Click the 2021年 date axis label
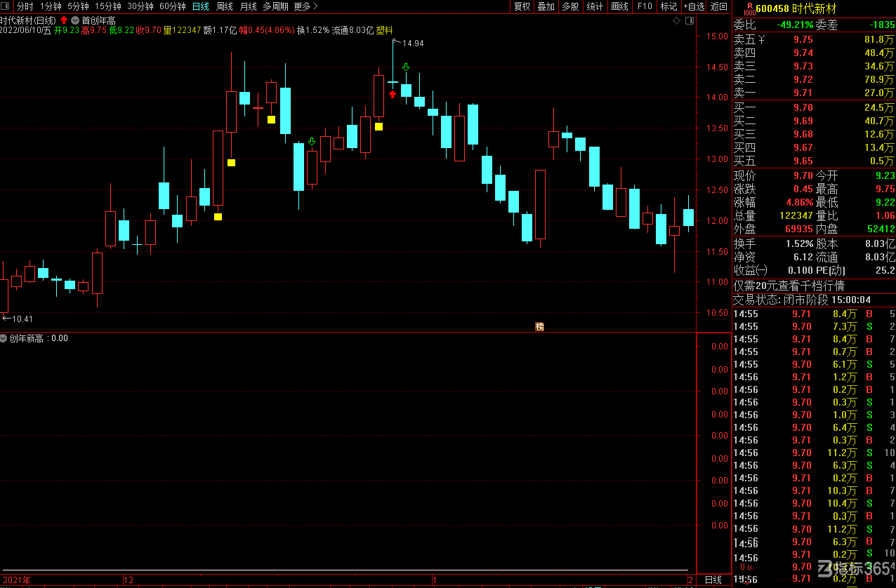896x588 pixels. (x=17, y=580)
